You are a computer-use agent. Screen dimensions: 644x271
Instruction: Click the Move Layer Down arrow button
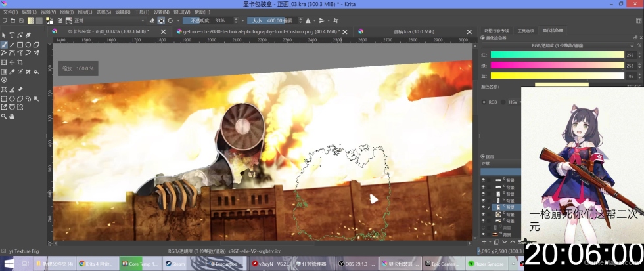pos(505,242)
